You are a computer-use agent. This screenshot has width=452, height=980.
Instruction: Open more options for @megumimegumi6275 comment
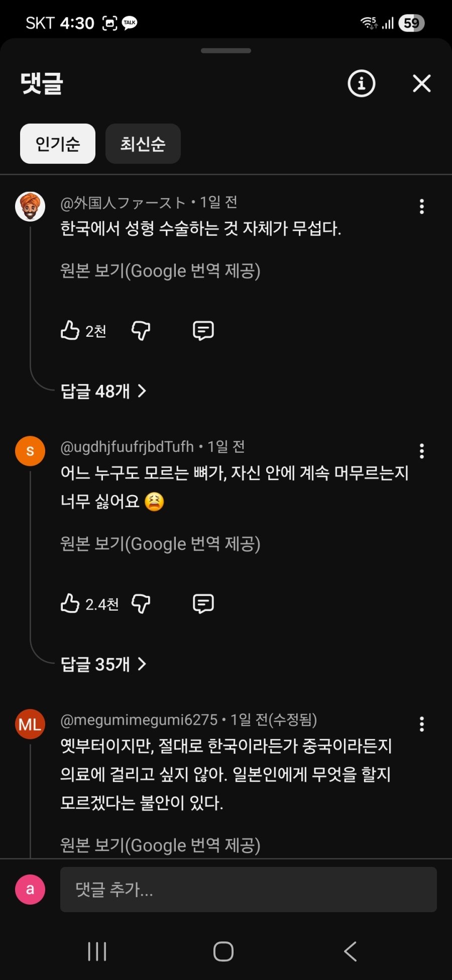tap(421, 724)
